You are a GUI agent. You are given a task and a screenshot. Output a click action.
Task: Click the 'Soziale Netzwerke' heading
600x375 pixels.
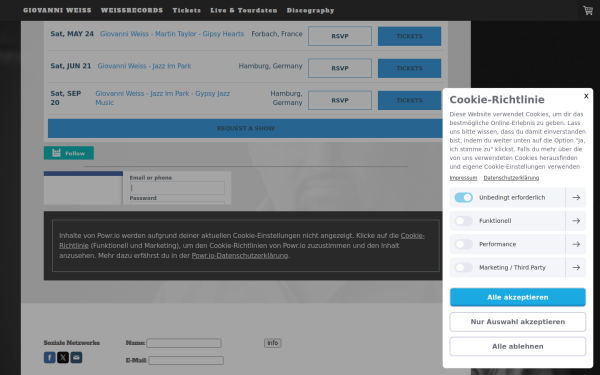tap(72, 342)
